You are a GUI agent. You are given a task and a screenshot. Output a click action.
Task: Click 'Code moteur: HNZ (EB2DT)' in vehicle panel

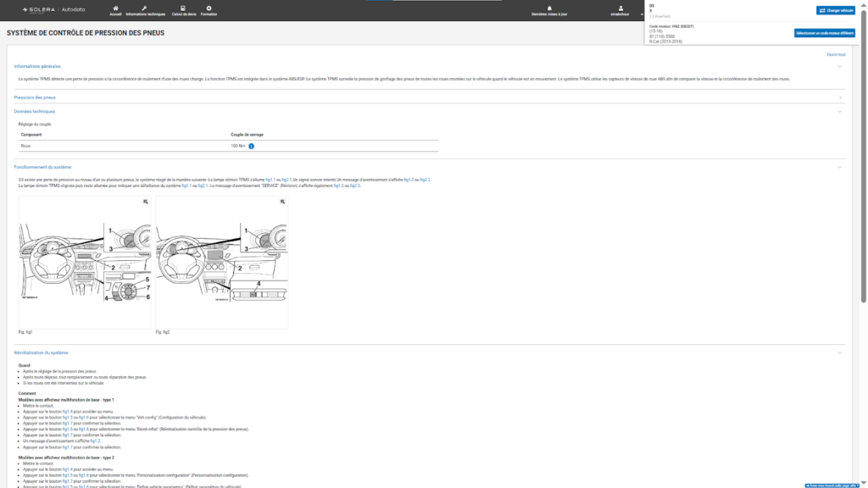point(671,26)
